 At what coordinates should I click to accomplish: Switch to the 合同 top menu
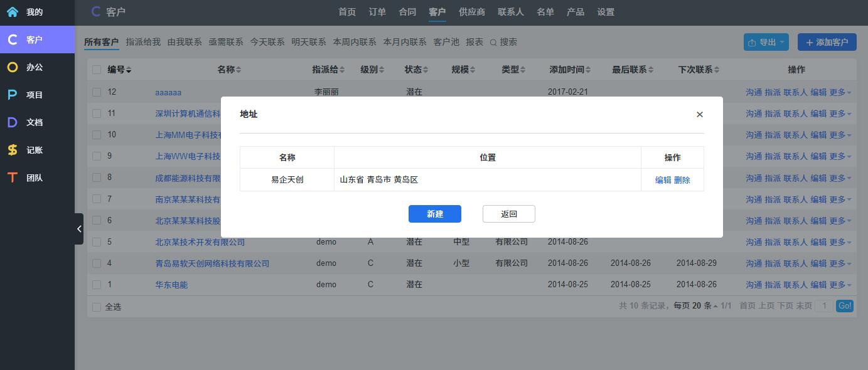click(x=407, y=12)
